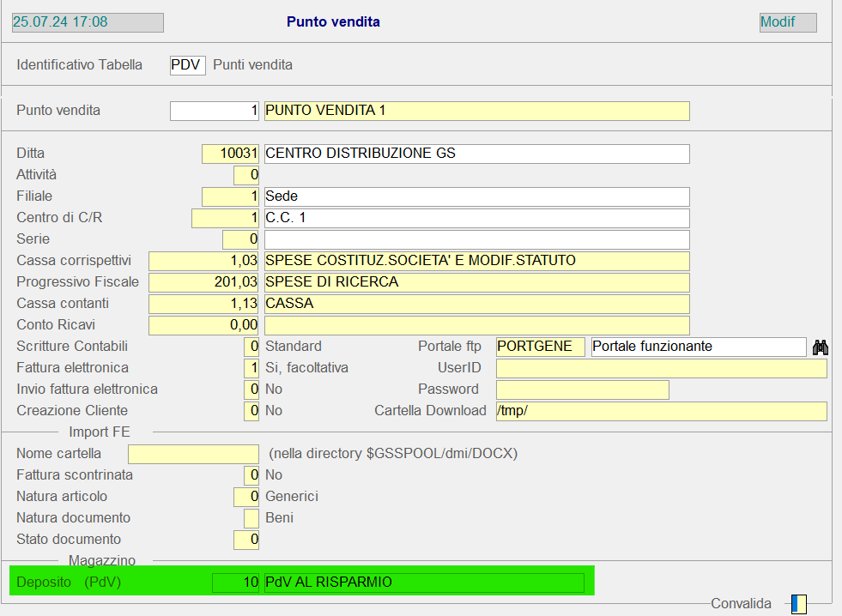Select the Fattura elettronica option field

(x=251, y=368)
